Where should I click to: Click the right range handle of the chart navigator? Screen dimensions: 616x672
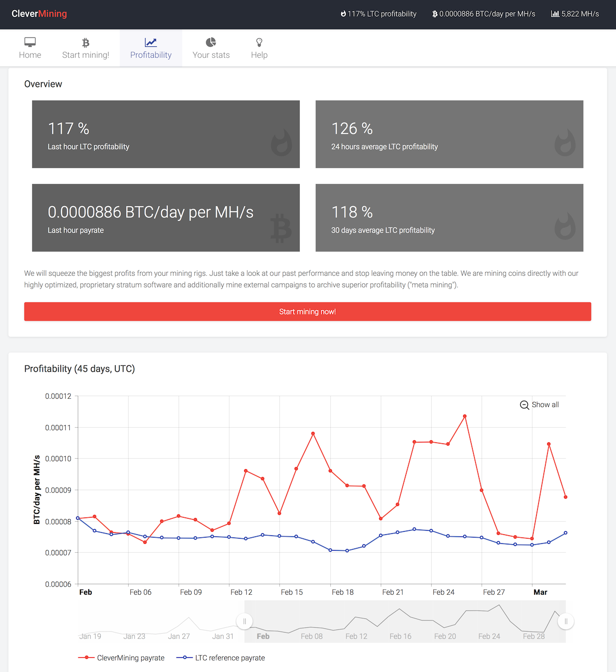coord(566,622)
